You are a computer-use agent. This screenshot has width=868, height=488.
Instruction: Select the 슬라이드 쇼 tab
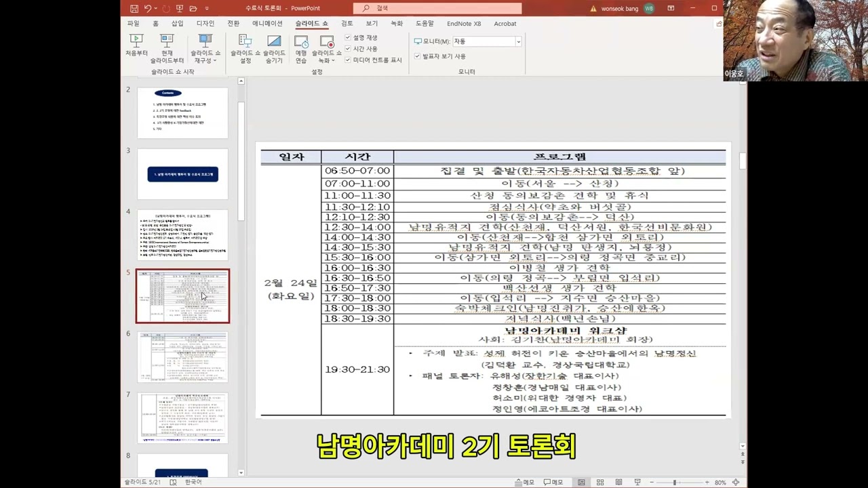[x=311, y=24]
